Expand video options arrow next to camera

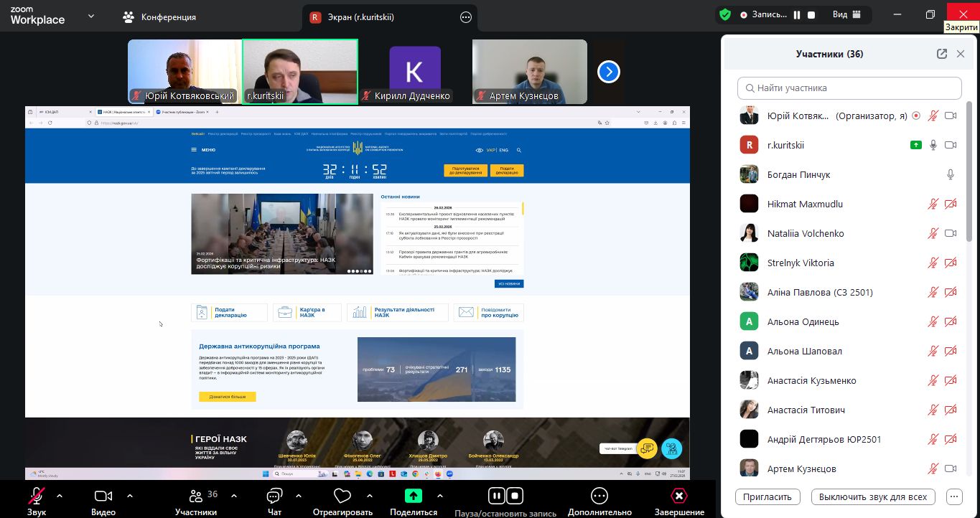tap(130, 496)
